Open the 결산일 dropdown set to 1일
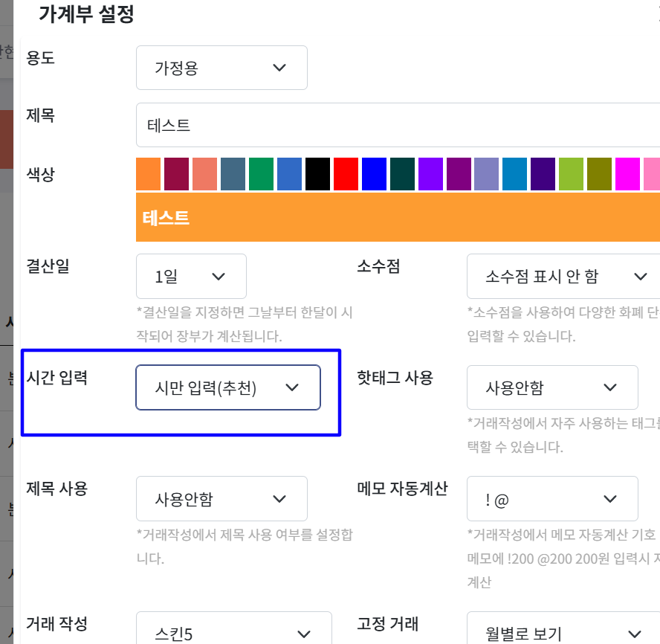Viewport: 660px width, 644px height. coord(191,277)
